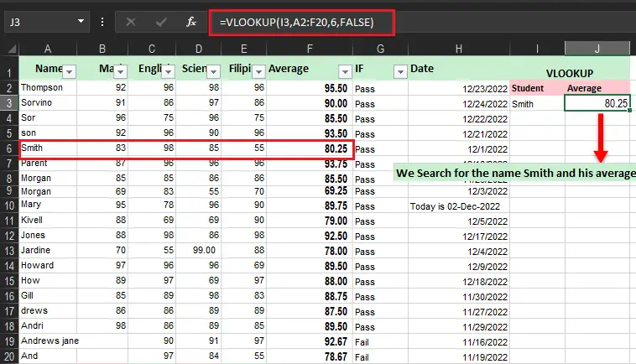Click the cell containing Parent
The width and height of the screenshot is (636, 364).
coord(48,163)
